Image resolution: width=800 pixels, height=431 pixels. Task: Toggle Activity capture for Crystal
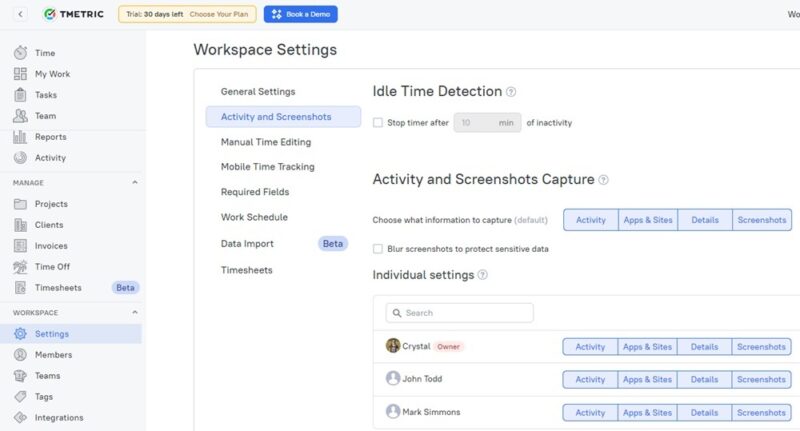pyautogui.click(x=590, y=347)
